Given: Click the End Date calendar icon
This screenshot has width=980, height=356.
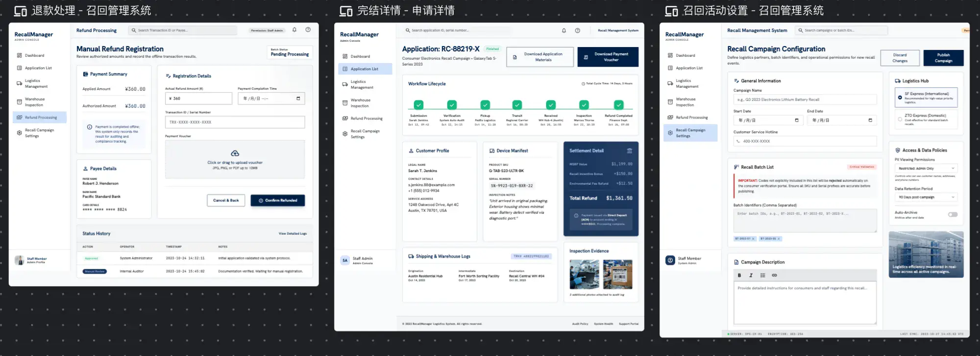Looking at the screenshot, I should coord(870,120).
